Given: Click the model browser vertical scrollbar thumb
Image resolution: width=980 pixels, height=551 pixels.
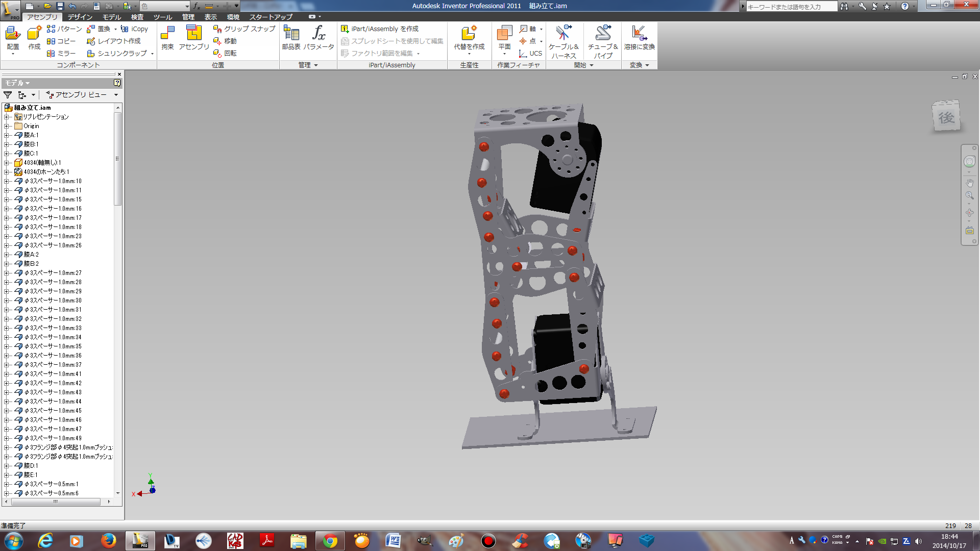Looking at the screenshot, I should pos(117,159).
